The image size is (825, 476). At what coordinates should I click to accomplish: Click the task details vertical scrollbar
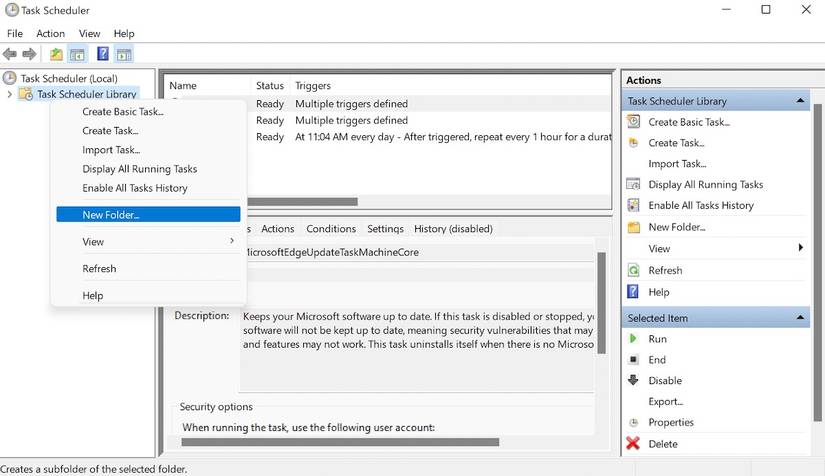coord(601,302)
